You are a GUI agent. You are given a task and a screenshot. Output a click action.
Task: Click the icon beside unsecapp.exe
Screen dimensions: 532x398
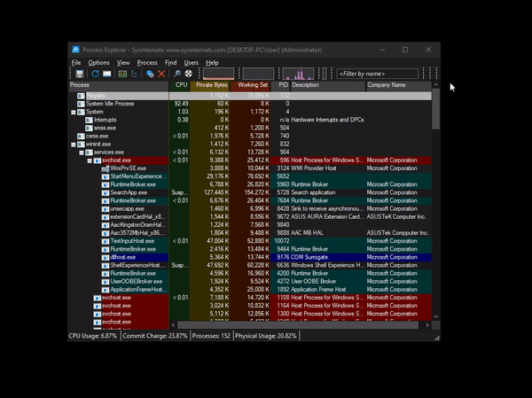106,209
